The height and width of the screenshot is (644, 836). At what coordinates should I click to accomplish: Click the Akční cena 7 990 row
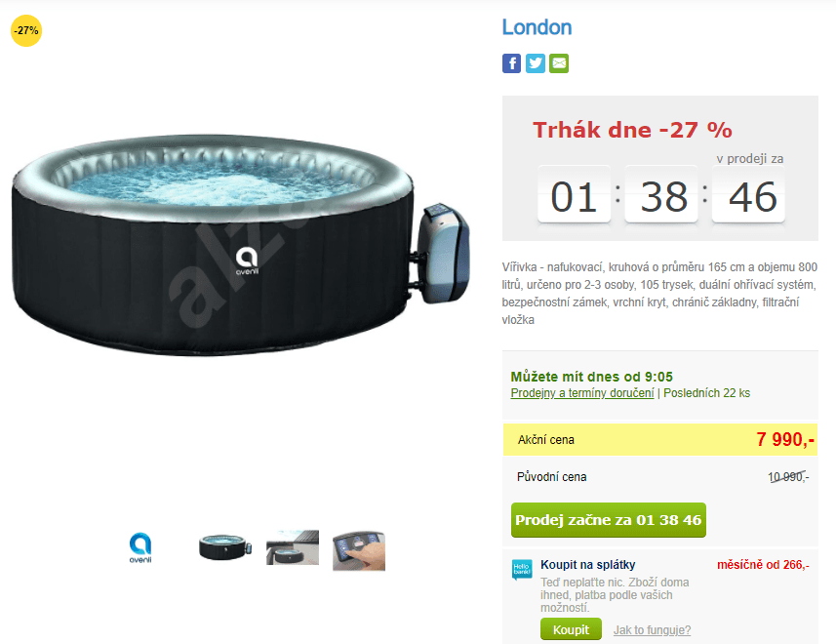660,440
